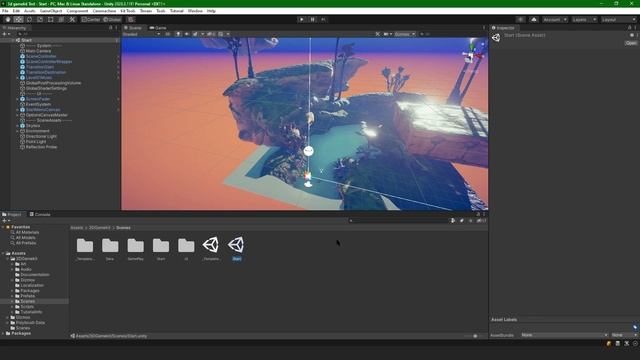Open the Cloud services icon

coord(533,20)
